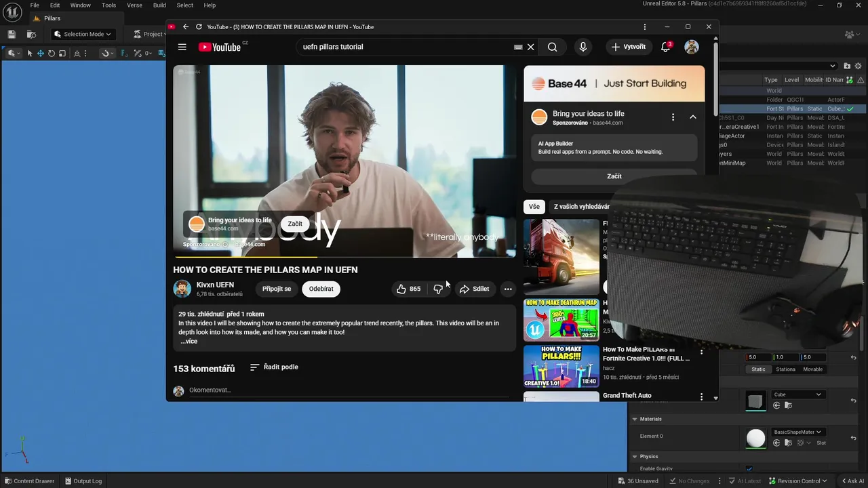The height and width of the screenshot is (488, 868).
Task: Click the Save icon in Unreal toolbar
Action: tap(12, 34)
